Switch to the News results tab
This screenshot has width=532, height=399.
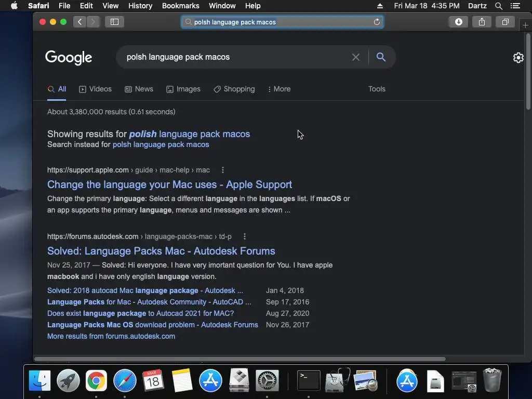[139, 89]
